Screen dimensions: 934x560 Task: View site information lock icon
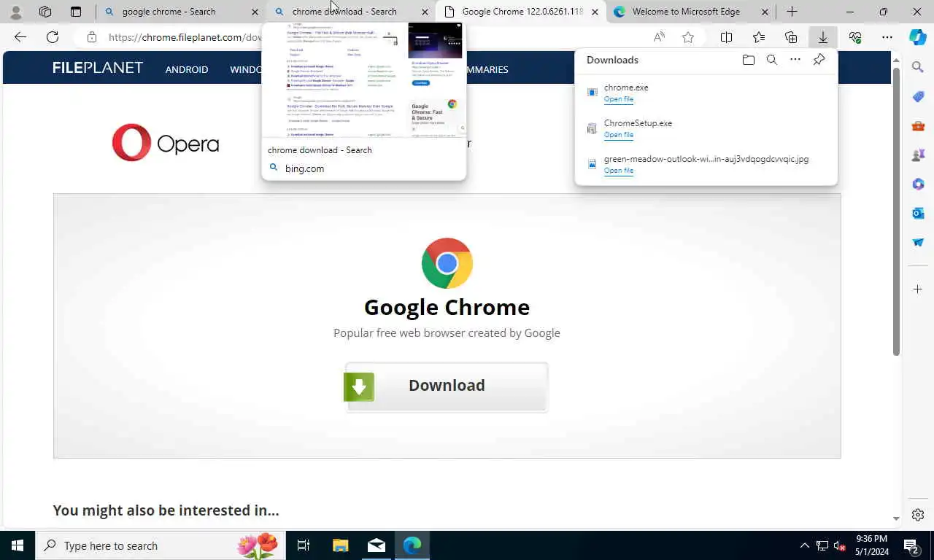pyautogui.click(x=91, y=37)
